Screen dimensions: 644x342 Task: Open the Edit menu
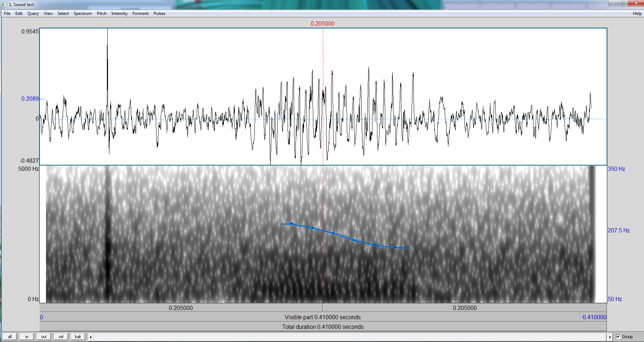click(19, 14)
